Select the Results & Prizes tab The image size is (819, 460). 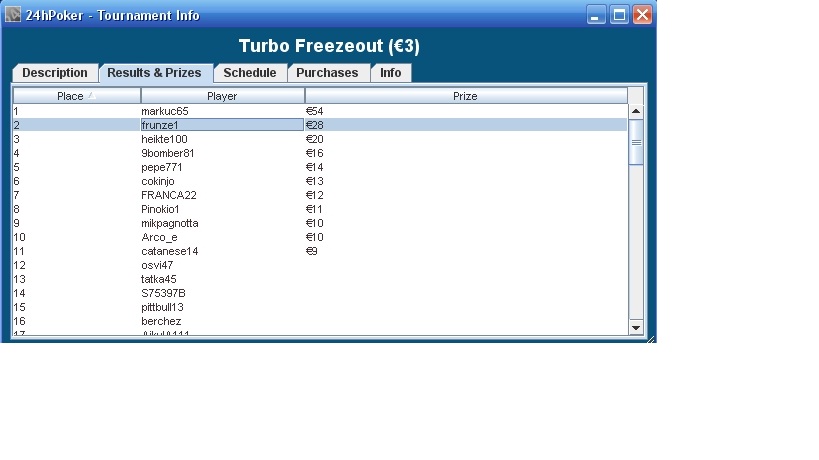pyautogui.click(x=155, y=73)
